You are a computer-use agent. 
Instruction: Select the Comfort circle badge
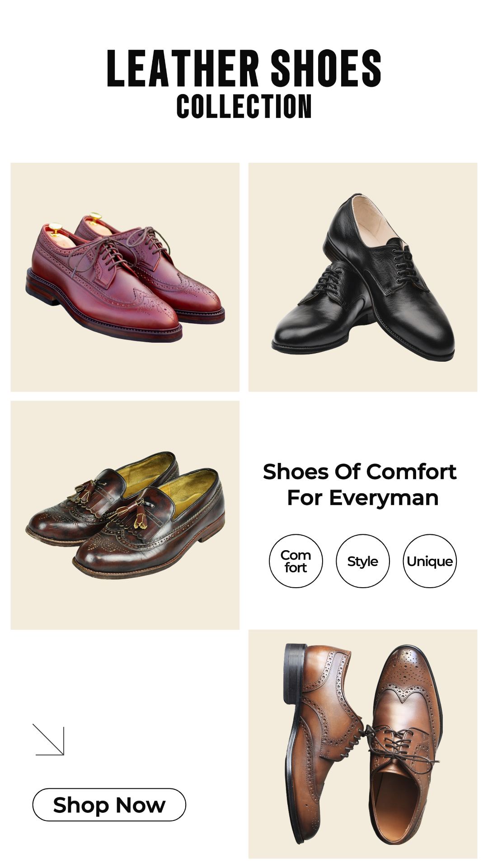[296, 561]
